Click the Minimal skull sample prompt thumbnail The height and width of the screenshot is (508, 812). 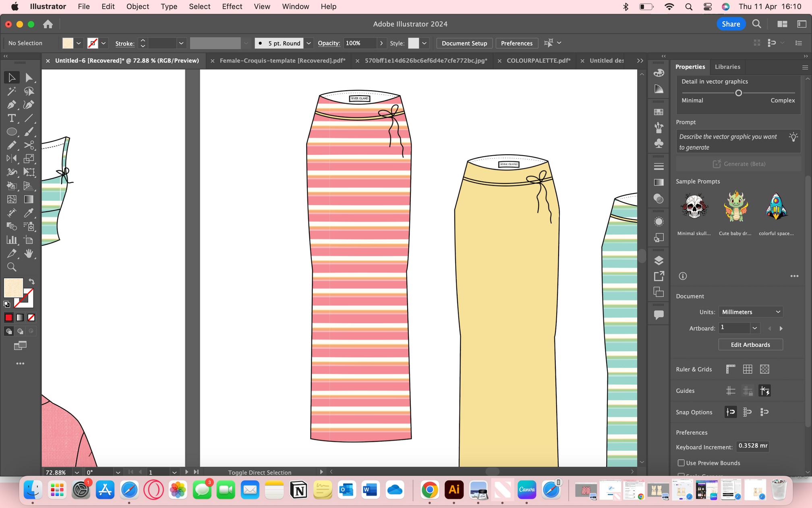[x=694, y=207]
